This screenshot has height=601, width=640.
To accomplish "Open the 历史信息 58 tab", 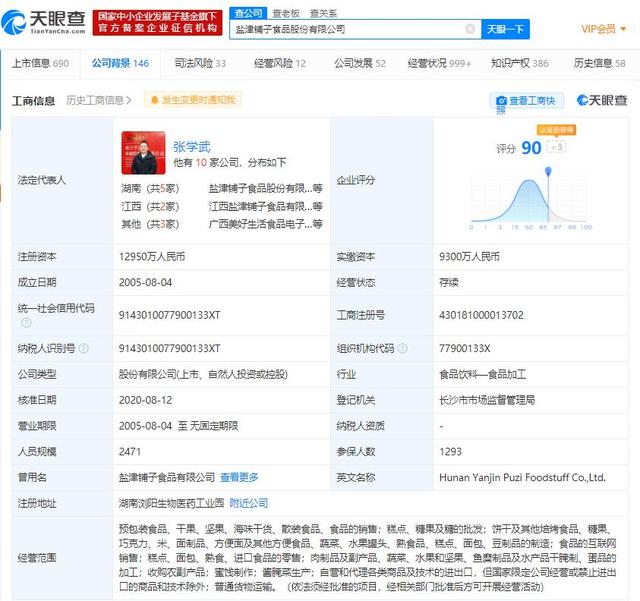I will 599,63.
